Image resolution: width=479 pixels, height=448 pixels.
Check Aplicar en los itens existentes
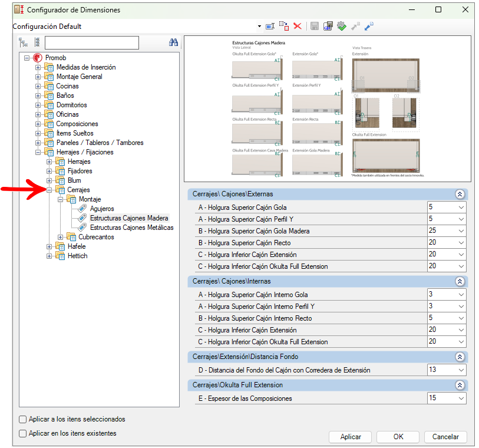tap(22, 433)
